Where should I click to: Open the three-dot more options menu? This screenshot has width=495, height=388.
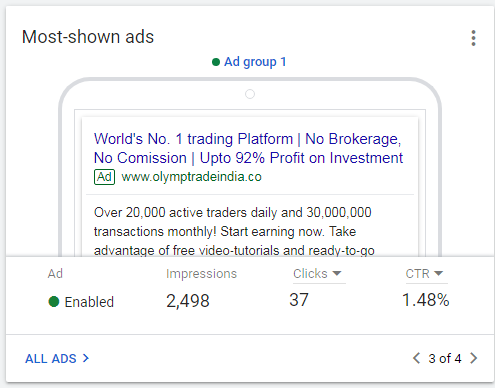(473, 38)
